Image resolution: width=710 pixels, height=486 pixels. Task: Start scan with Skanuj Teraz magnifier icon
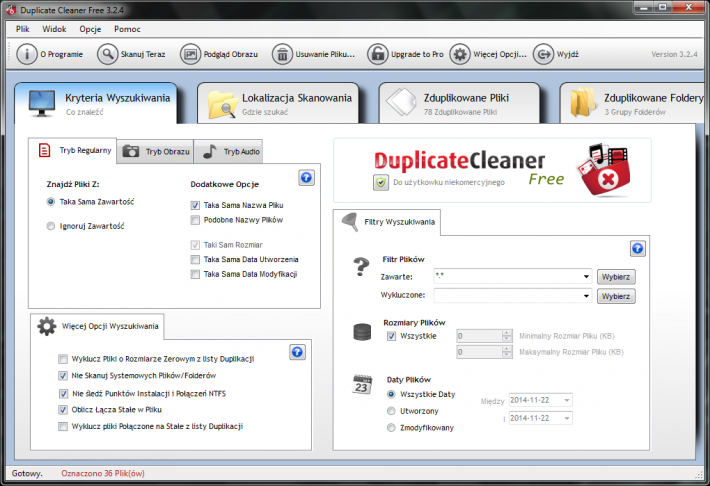(107, 54)
